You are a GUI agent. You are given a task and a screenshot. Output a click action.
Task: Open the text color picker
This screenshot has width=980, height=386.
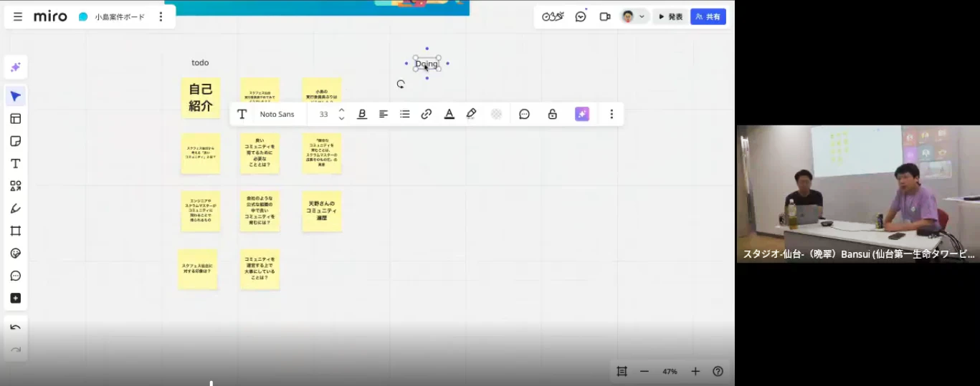(449, 114)
